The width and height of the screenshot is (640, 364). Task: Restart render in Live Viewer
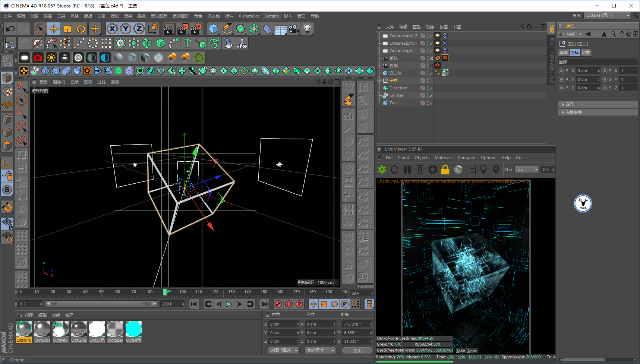click(x=395, y=170)
